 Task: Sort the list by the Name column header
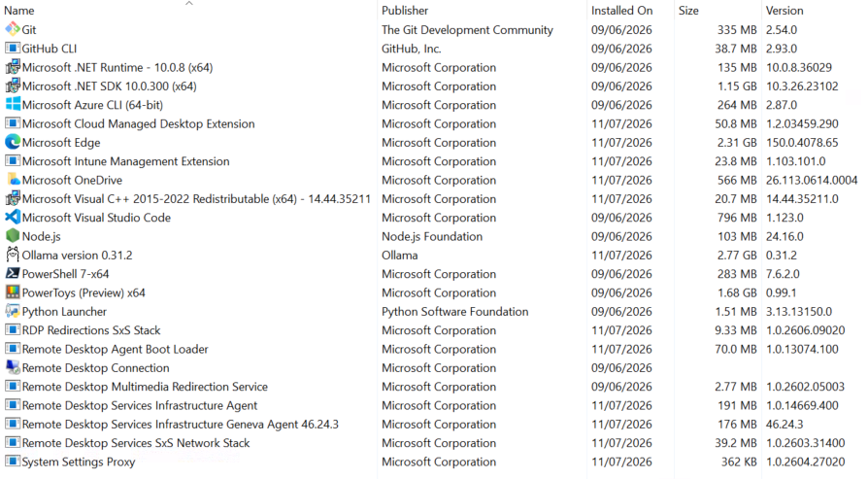[19, 11]
